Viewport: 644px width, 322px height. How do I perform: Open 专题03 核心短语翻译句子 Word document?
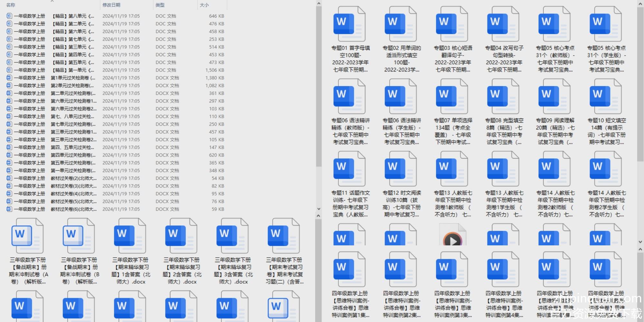[452, 24]
